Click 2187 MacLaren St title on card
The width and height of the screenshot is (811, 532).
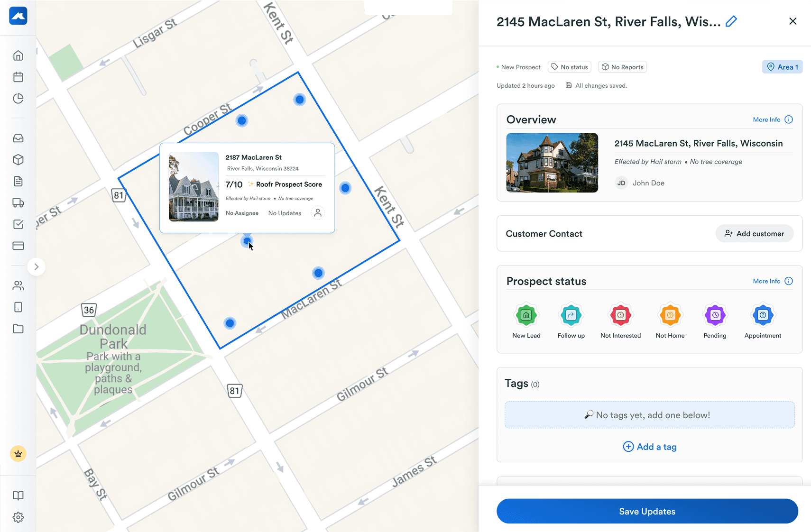[253, 157]
